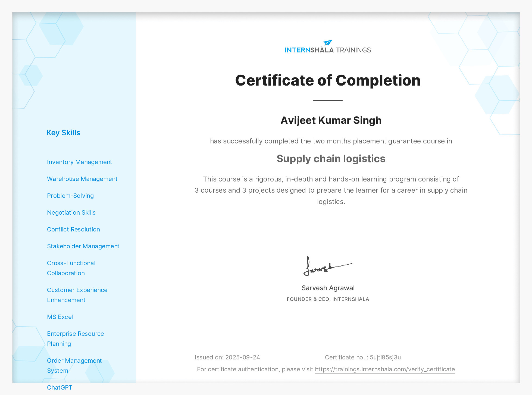Click 'Stakeholder Management' skill

coord(83,246)
